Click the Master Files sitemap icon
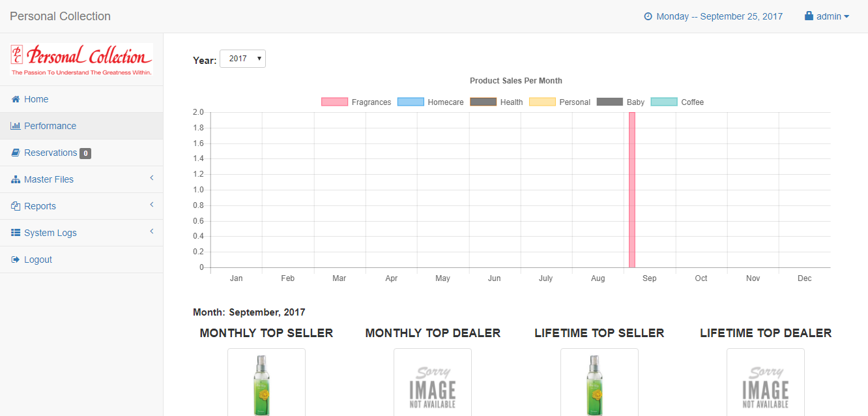The height and width of the screenshot is (416, 868). 16,179
